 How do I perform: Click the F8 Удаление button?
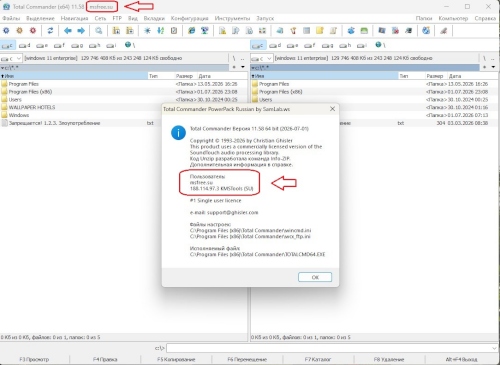pos(389,359)
